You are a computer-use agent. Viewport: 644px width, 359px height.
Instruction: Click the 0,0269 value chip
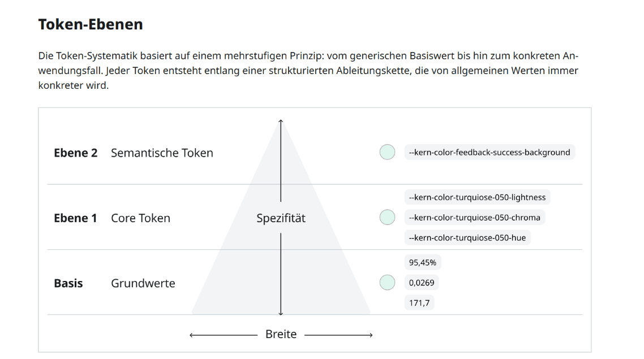(422, 283)
